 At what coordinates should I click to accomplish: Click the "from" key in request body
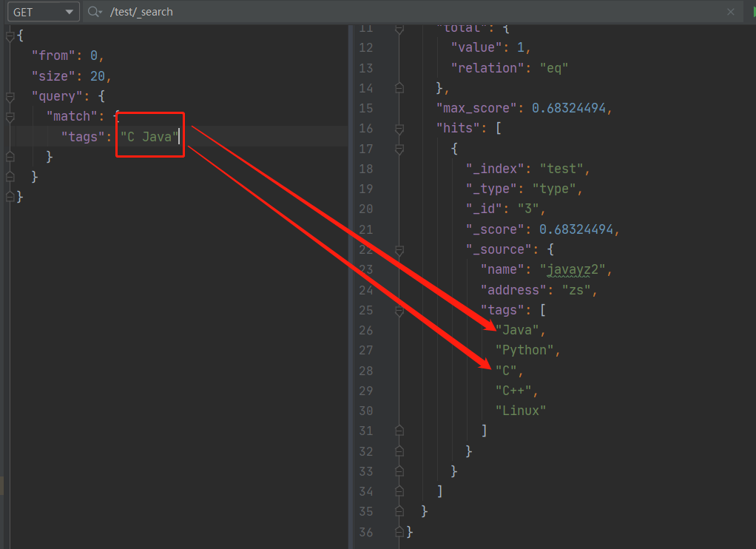coord(53,56)
